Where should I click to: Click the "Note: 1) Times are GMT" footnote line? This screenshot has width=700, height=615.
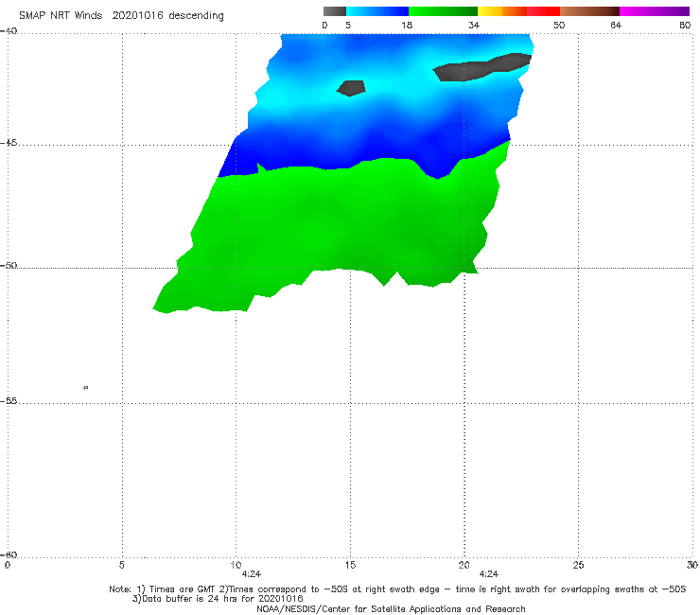pyautogui.click(x=397, y=589)
